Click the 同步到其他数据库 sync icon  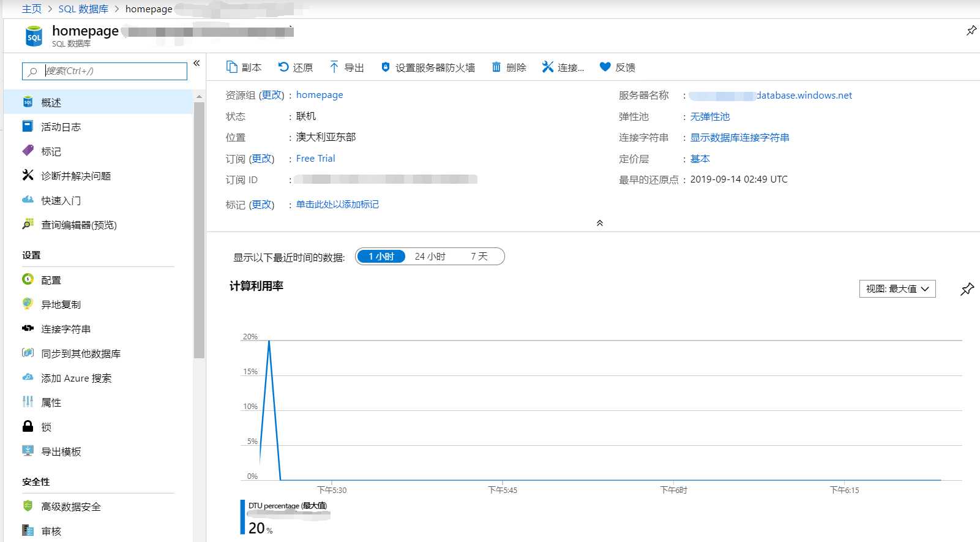click(28, 353)
